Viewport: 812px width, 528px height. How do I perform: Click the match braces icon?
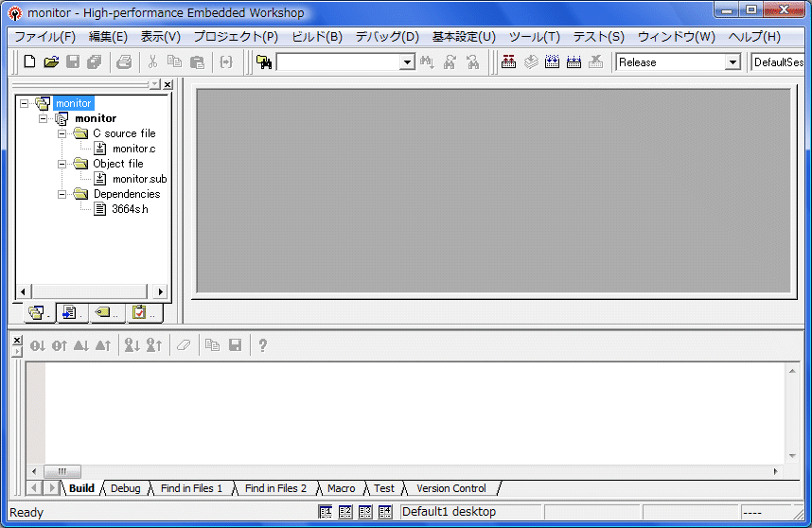pos(226,62)
